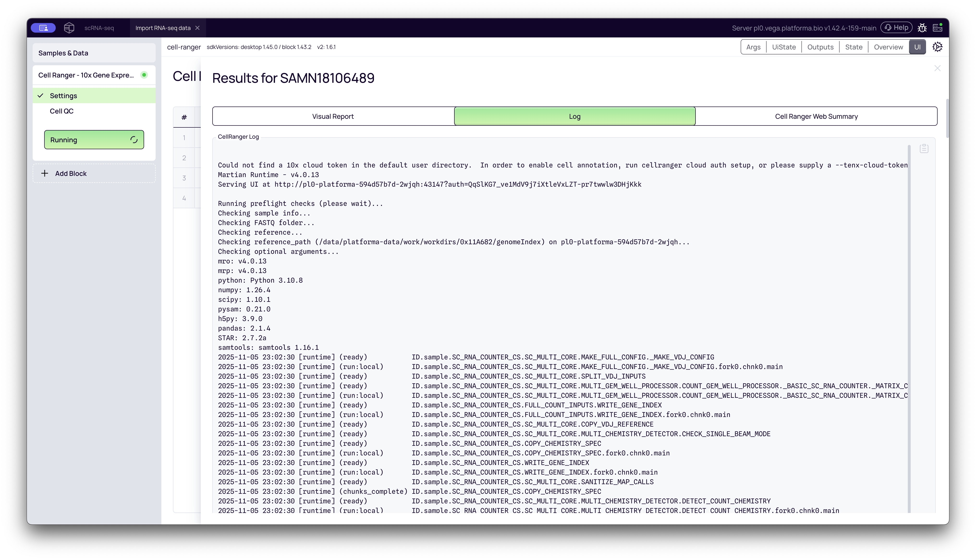Switch to the UI toggle button
The width and height of the screenshot is (976, 560).
click(x=917, y=47)
